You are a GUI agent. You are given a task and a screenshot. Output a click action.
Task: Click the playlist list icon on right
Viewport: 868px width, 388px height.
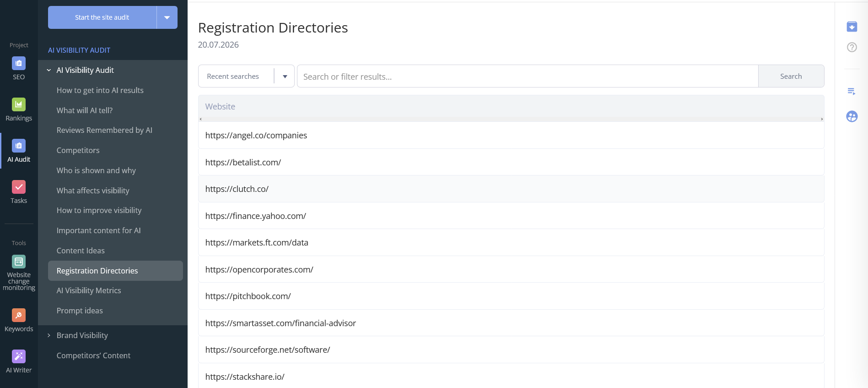point(852,92)
